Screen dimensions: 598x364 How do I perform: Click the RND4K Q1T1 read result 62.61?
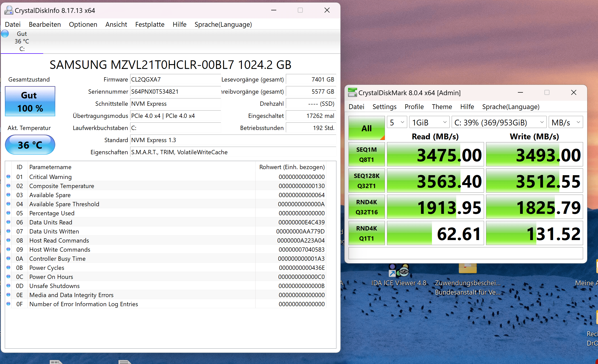435,233
